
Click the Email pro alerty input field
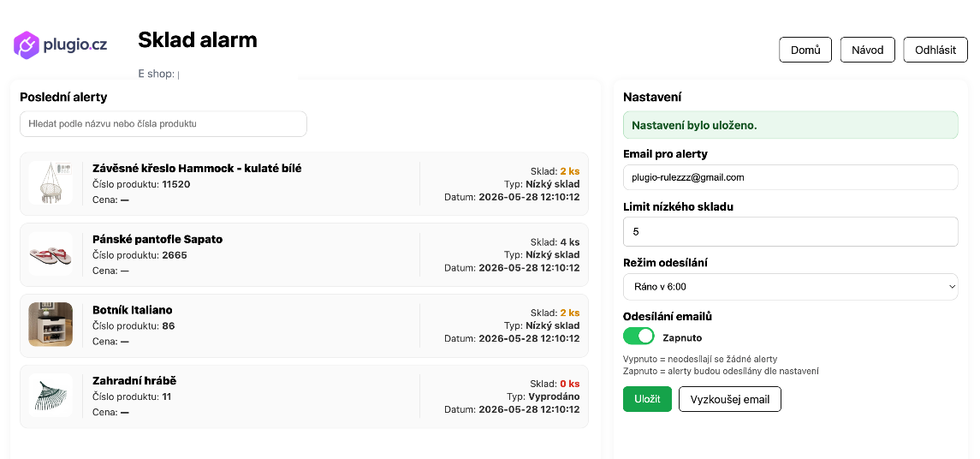coord(791,177)
